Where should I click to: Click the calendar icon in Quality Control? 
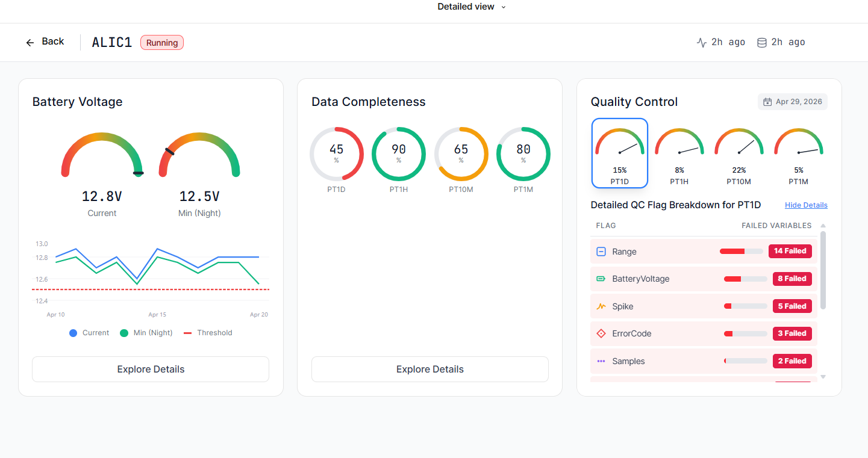pyautogui.click(x=767, y=102)
